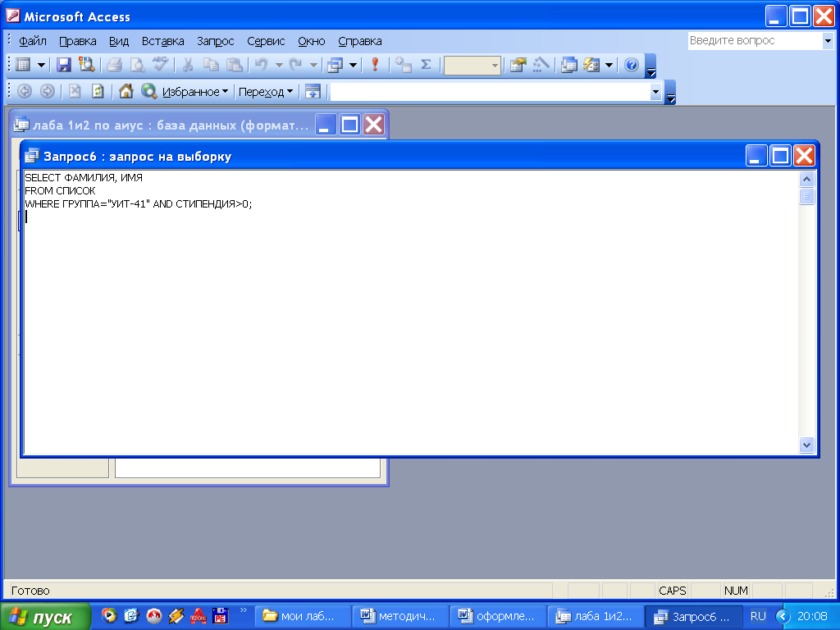Image resolution: width=840 pixels, height=630 pixels.
Task: Open the Properties icon
Action: (518, 66)
